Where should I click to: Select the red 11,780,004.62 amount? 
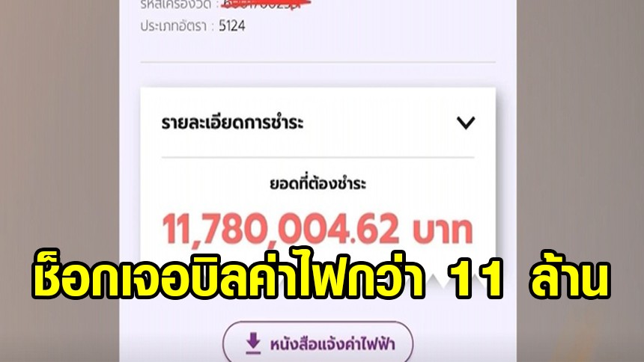pos(281,230)
